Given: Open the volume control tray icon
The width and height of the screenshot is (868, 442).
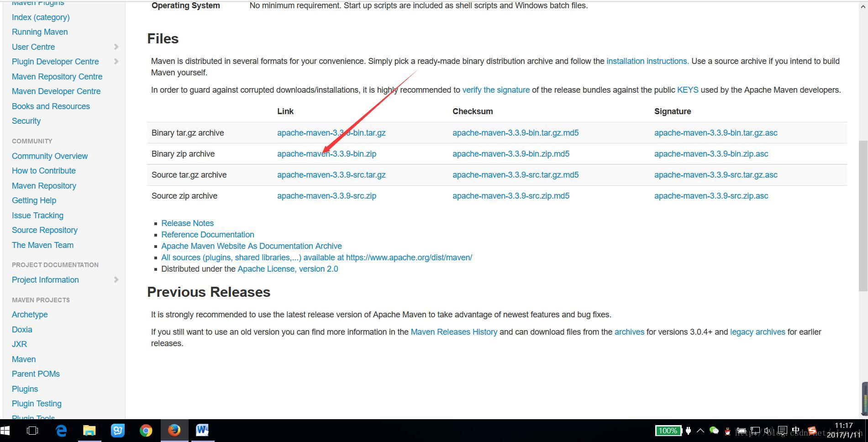Looking at the screenshot, I should point(769,431).
